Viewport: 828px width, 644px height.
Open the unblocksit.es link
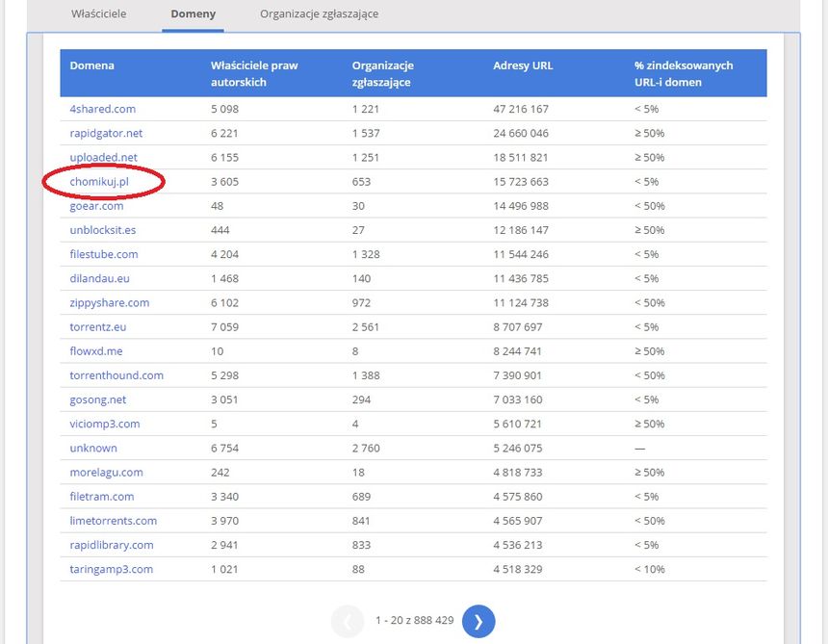pyautogui.click(x=103, y=230)
